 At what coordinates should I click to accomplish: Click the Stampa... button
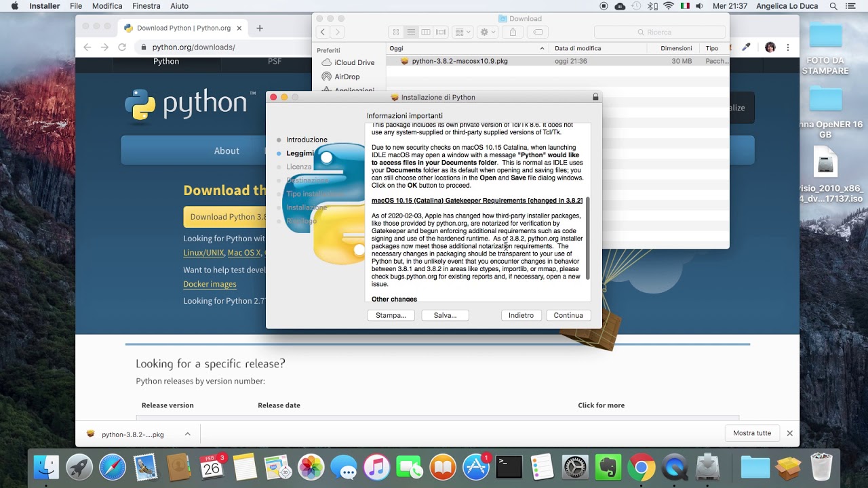pos(391,315)
